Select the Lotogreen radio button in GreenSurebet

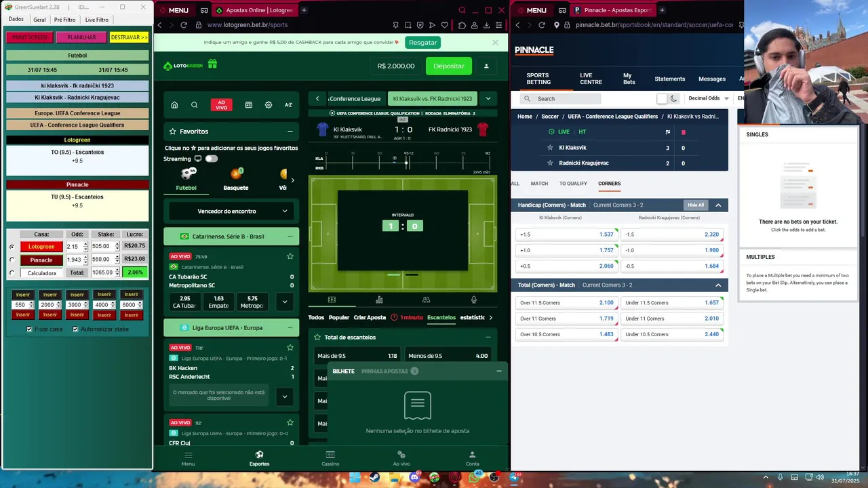(x=12, y=247)
